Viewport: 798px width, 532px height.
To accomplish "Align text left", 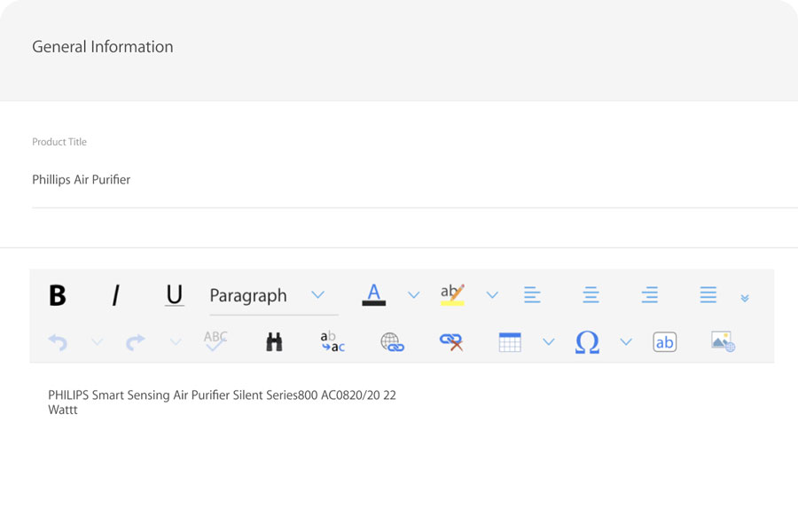I will [532, 294].
